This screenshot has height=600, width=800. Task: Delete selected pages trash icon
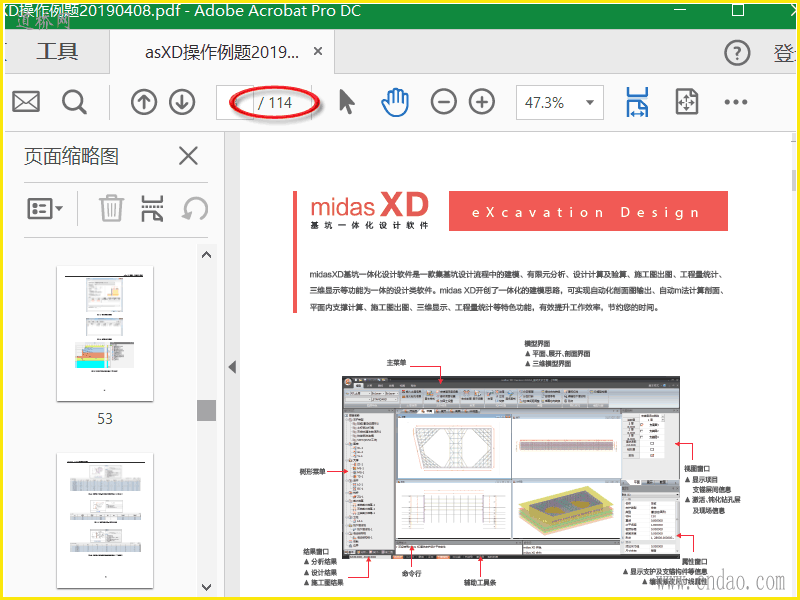click(111, 208)
